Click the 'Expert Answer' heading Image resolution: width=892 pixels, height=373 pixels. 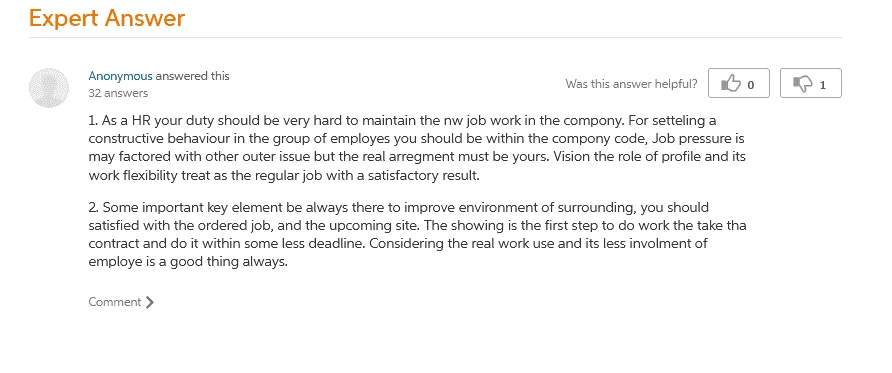click(x=107, y=18)
